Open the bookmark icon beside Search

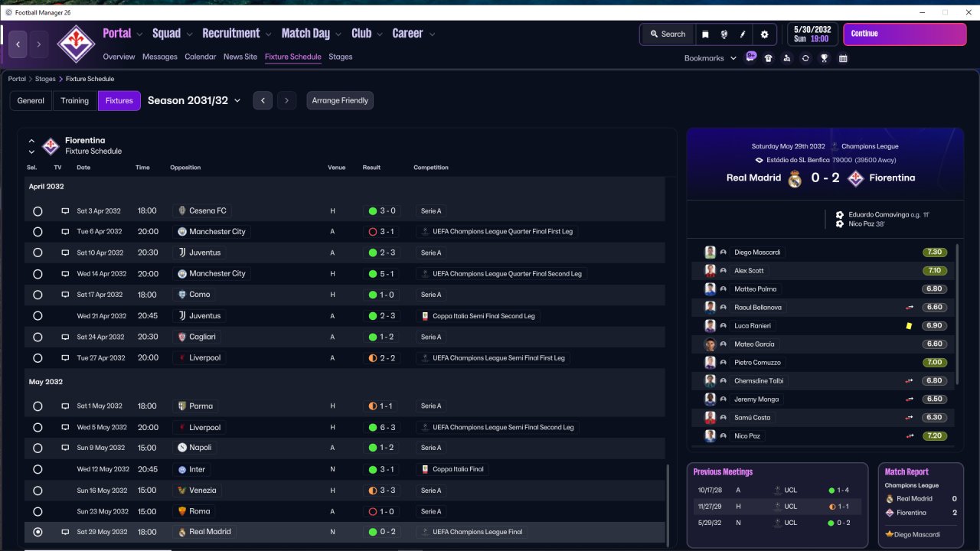(x=705, y=34)
